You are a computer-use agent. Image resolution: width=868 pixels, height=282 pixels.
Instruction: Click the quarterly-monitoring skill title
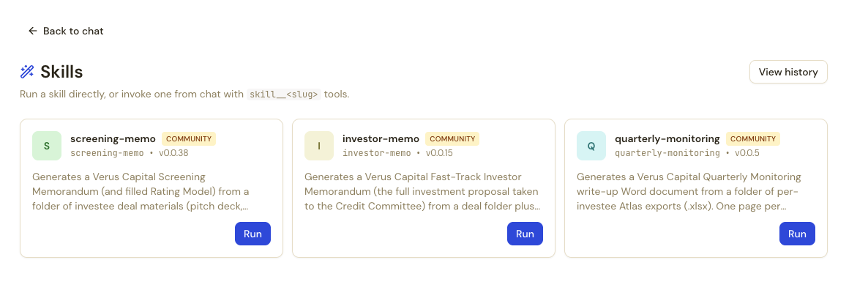[667, 138]
